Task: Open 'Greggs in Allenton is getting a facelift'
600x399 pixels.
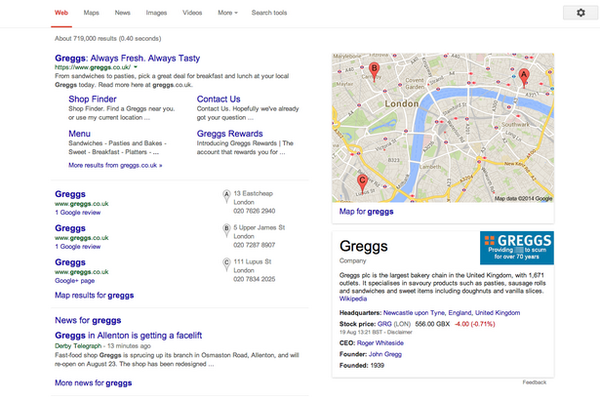Action: pos(128,335)
